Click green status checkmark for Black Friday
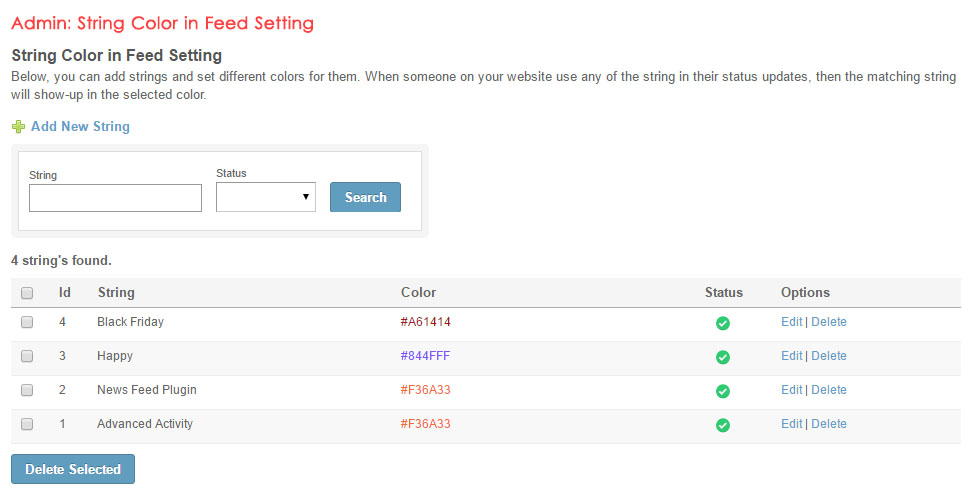 pyautogui.click(x=723, y=323)
